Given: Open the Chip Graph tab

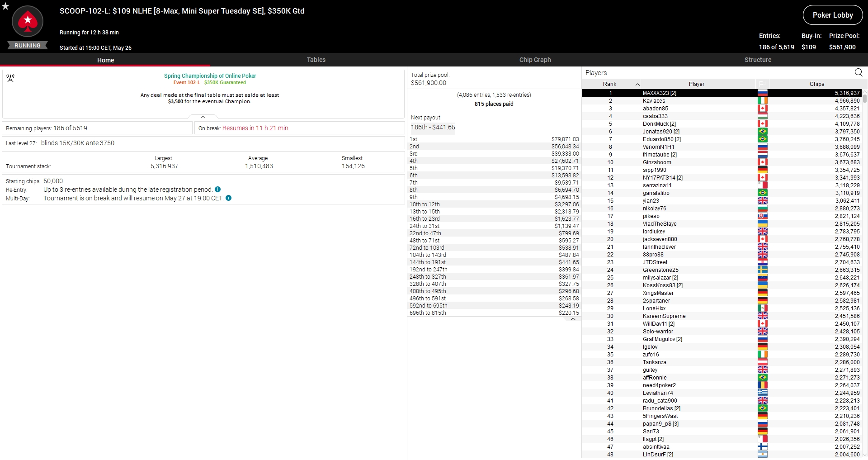Looking at the screenshot, I should [x=535, y=60].
